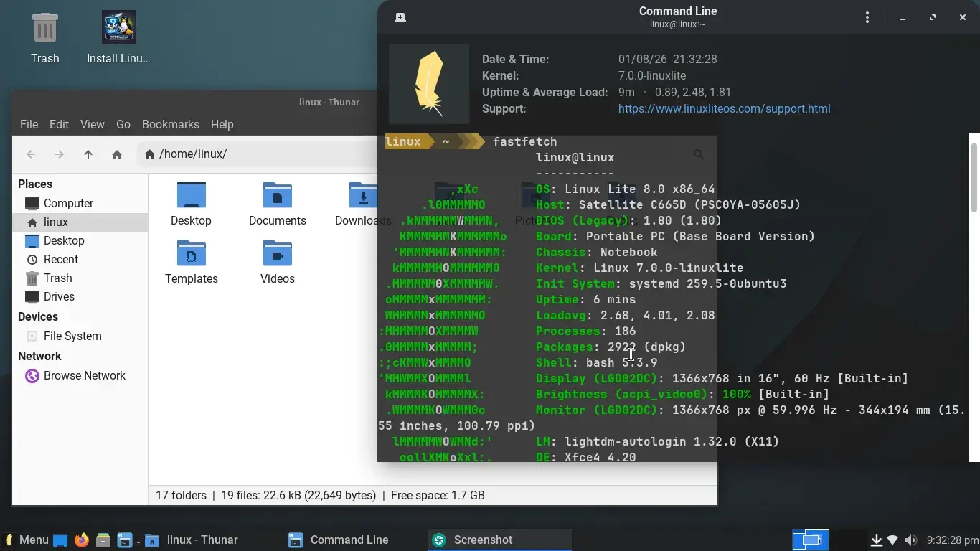The width and height of the screenshot is (980, 551).
Task: Select the Templates folder in Thunar
Action: (x=191, y=262)
